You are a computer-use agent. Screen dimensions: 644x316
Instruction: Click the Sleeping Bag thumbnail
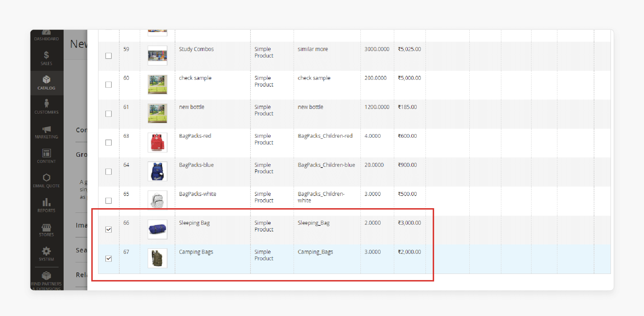pyautogui.click(x=157, y=229)
